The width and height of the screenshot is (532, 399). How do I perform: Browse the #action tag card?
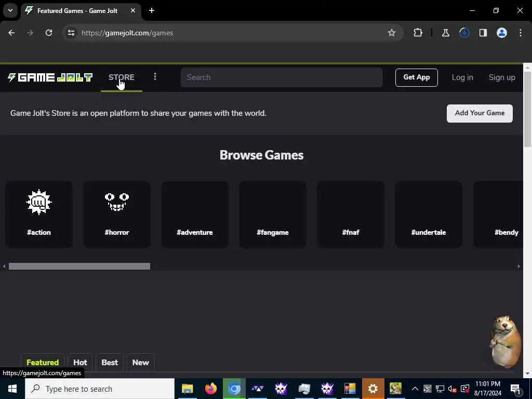click(39, 215)
